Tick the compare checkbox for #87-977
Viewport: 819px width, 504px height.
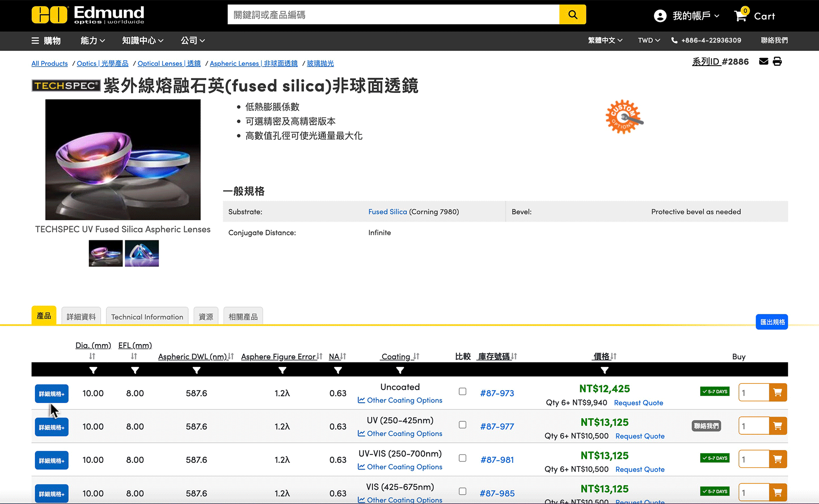(463, 425)
